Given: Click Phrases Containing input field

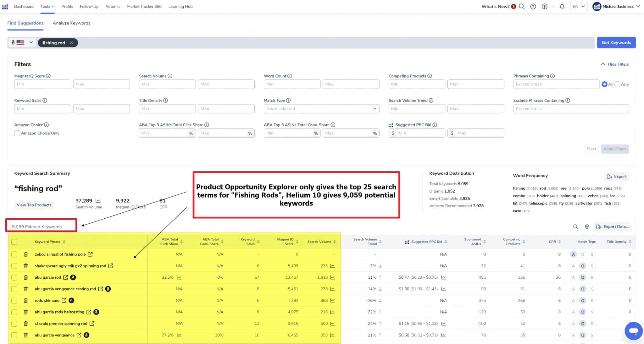Looking at the screenshot, I should coord(556,84).
